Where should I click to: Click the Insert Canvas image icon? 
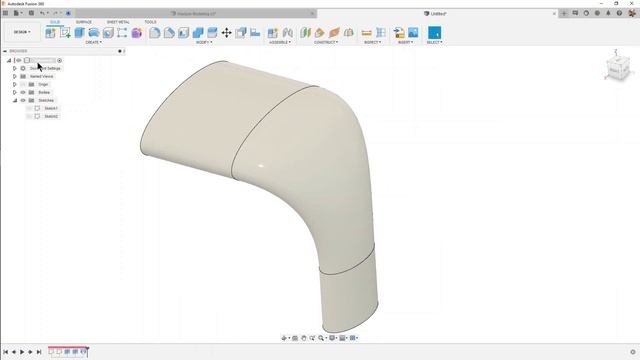(x=413, y=33)
